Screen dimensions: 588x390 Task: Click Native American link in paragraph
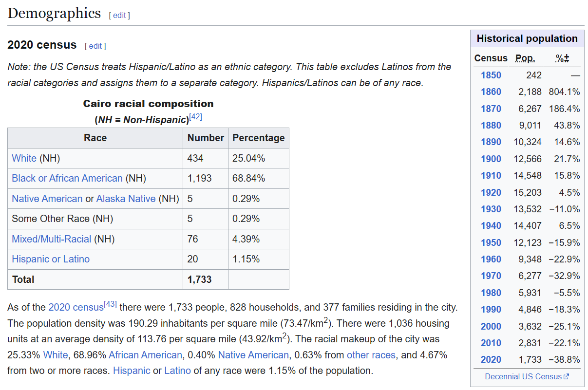[253, 355]
